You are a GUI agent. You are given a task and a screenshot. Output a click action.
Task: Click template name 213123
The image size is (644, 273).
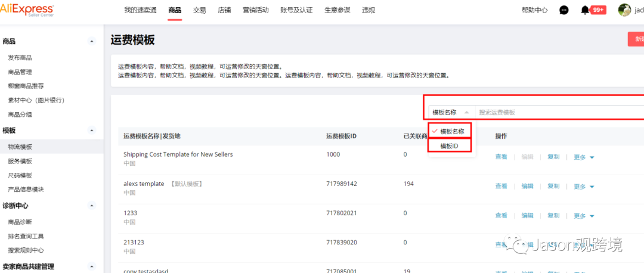pyautogui.click(x=134, y=242)
